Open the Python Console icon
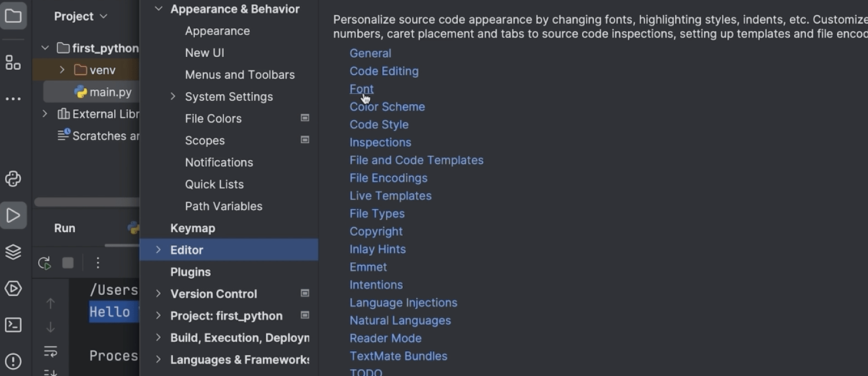 click(13, 179)
